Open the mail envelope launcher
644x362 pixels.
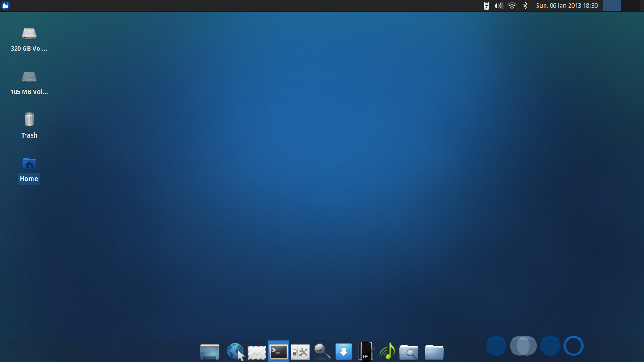[x=257, y=352]
